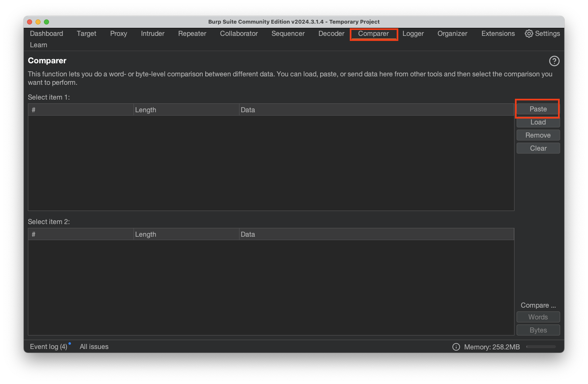Click the # column header in item 2 table
Screen dimensions: 588x384
81,234
